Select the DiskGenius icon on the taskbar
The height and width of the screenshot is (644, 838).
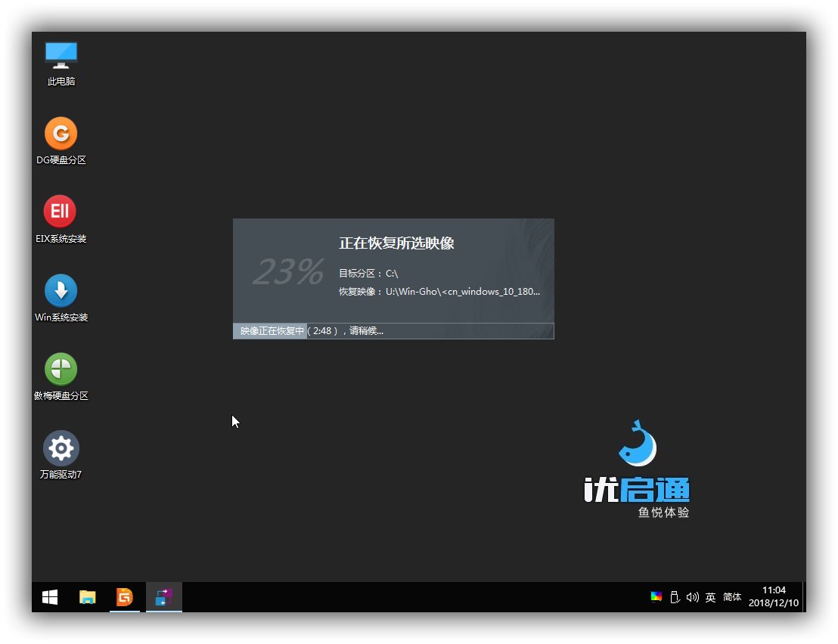pos(126,597)
